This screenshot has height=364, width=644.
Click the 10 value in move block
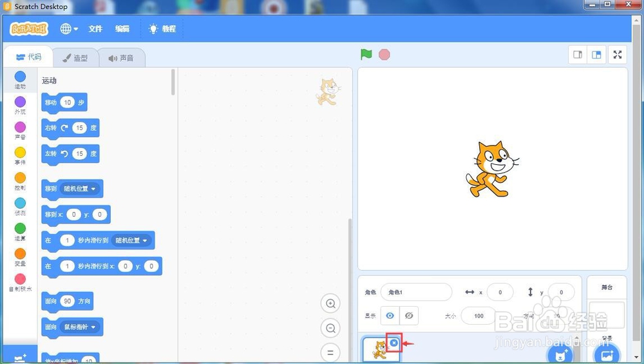68,102
